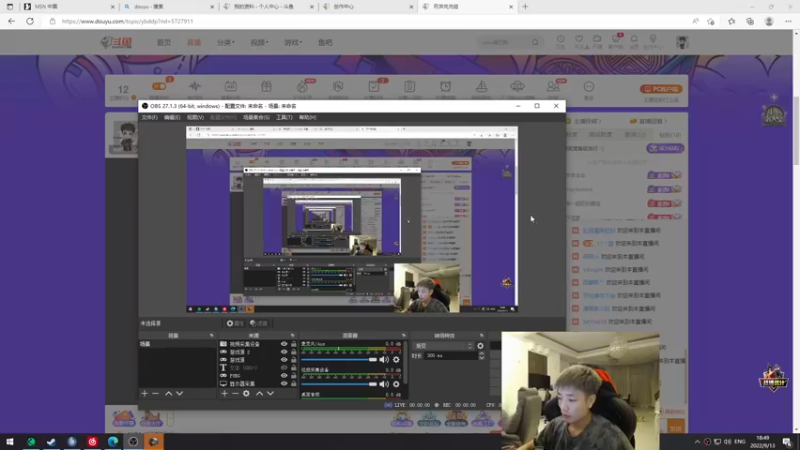Toggle visibility of the third source row
Screen dimensions: 800x450
point(284,360)
